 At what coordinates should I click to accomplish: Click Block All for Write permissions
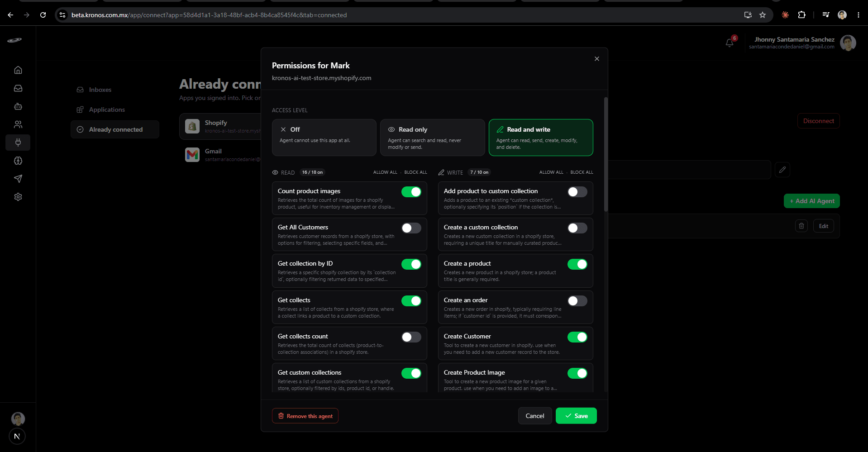pyautogui.click(x=582, y=172)
